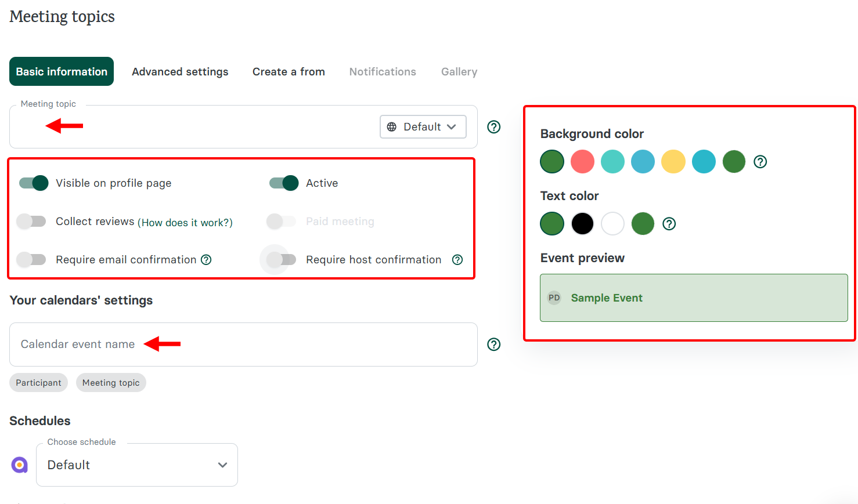
Task: Click the How does it work link
Action: click(x=186, y=222)
